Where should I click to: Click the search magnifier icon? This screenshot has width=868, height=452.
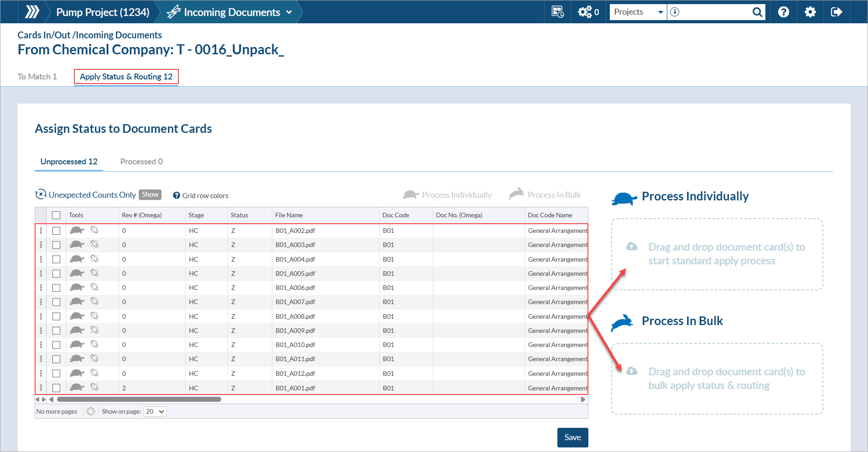coord(757,12)
